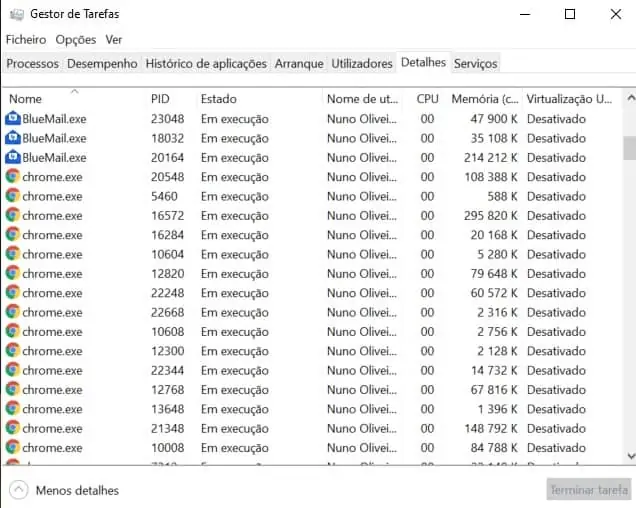Screen dimensions: 636x508
Task: Sort by Memória column header
Action: click(x=484, y=99)
